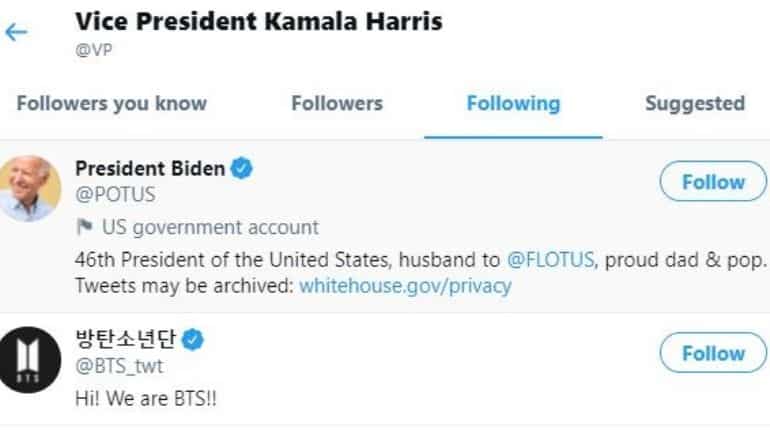Click the @POTUS handle
770x430 pixels.
115,194
